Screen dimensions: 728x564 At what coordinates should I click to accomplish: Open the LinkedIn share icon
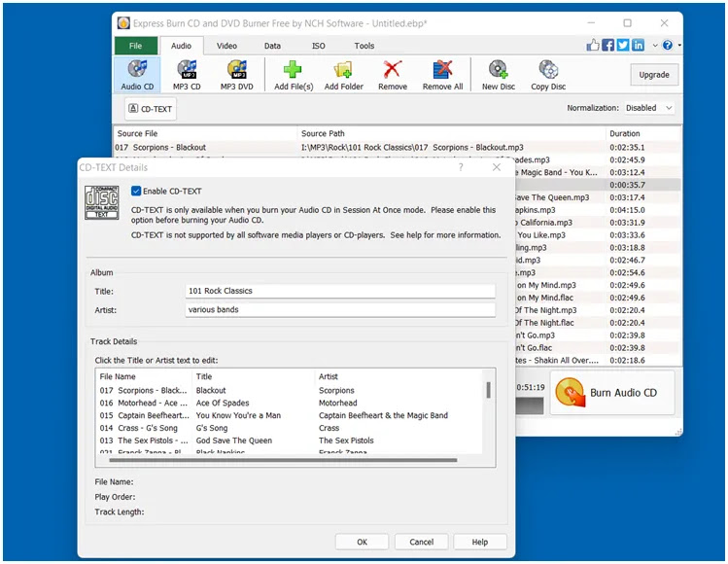tap(638, 45)
